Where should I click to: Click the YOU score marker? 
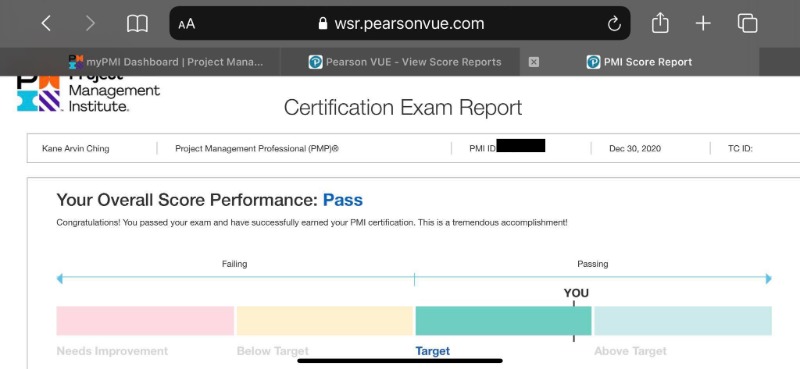tap(576, 293)
